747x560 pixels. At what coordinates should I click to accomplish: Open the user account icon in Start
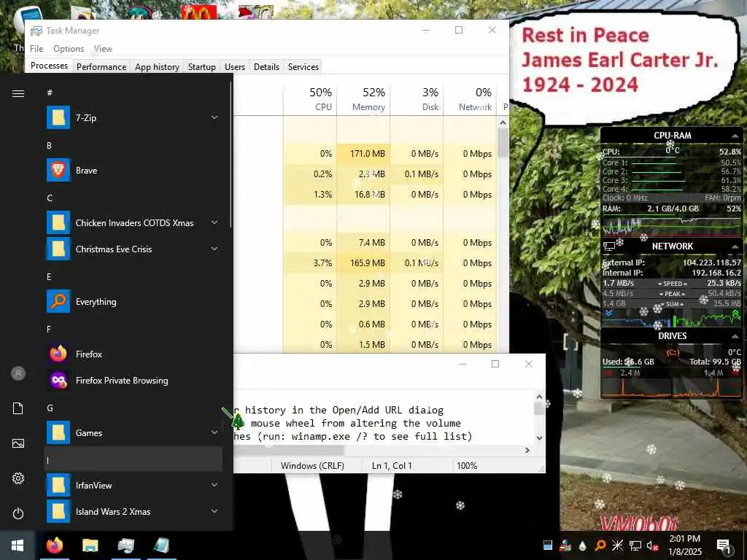coord(18,373)
